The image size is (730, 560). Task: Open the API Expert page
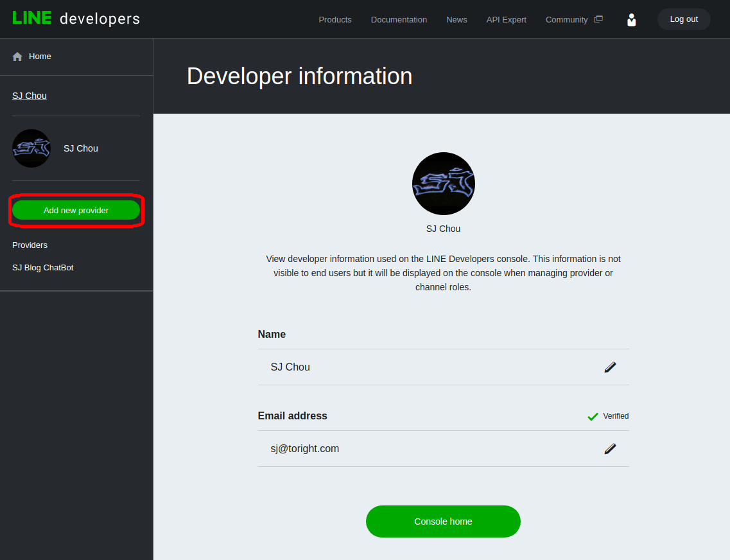[x=506, y=19]
